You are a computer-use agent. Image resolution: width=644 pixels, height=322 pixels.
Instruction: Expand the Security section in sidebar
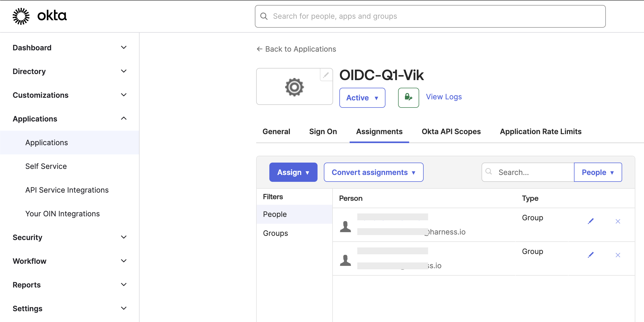[x=70, y=237]
